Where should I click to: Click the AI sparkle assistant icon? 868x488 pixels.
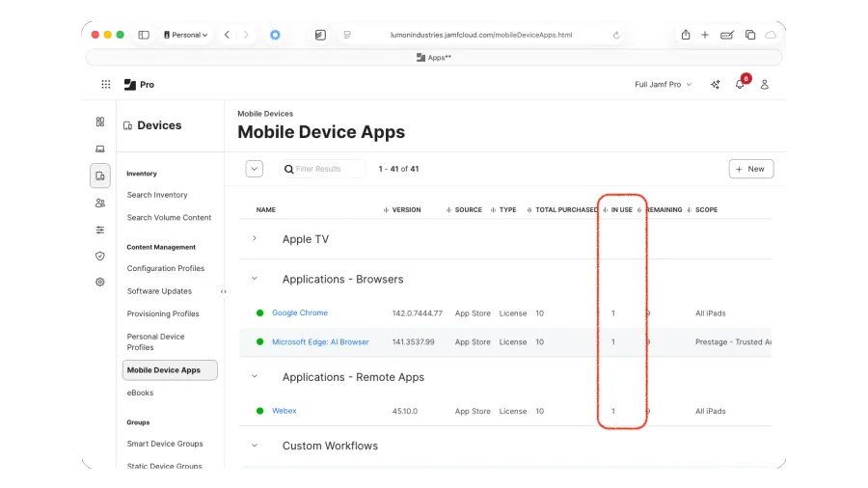coord(716,84)
